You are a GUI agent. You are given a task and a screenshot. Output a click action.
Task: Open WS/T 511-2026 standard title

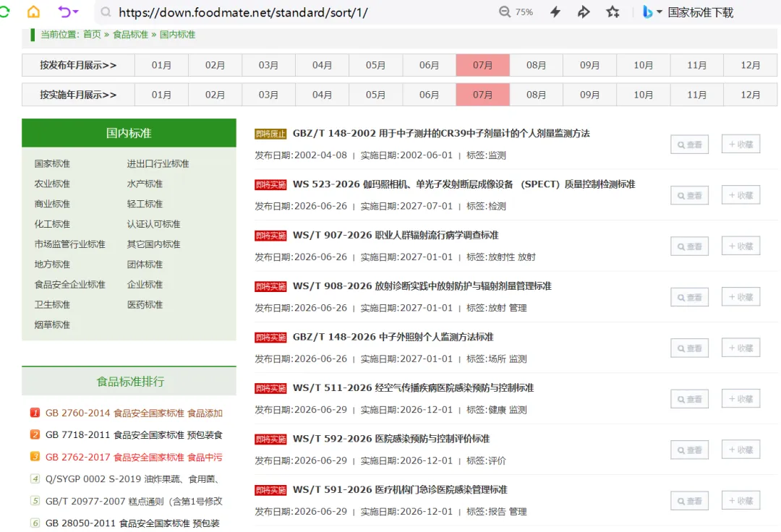coord(413,387)
